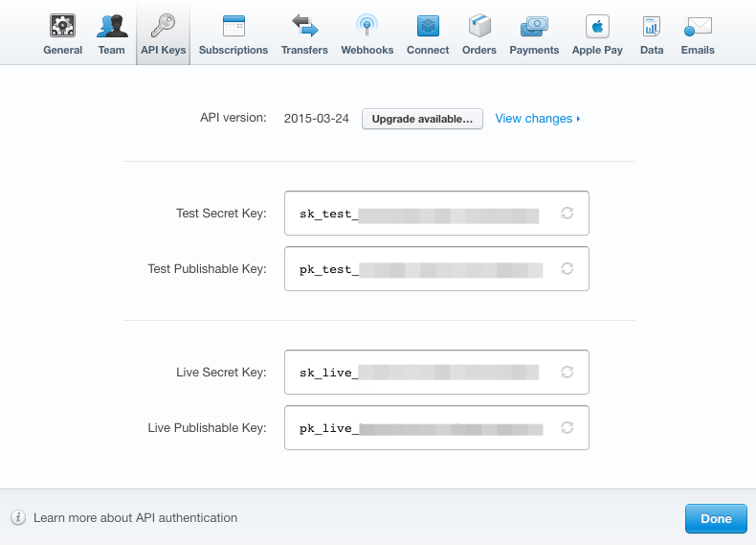
Task: Roll the Live Secret Key refresh icon
Action: point(567,372)
